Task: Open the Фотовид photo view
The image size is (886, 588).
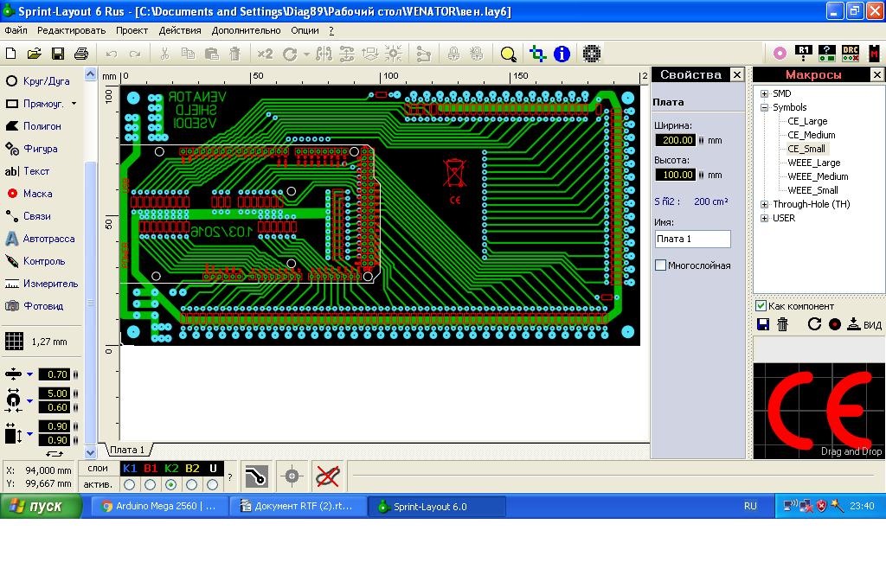Action: click(35, 306)
